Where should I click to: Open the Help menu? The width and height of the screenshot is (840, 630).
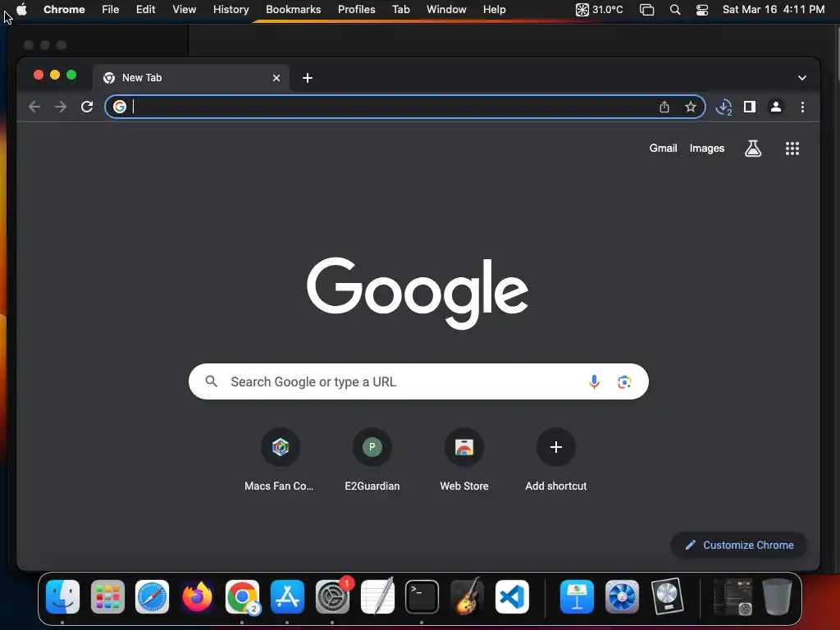[494, 10]
